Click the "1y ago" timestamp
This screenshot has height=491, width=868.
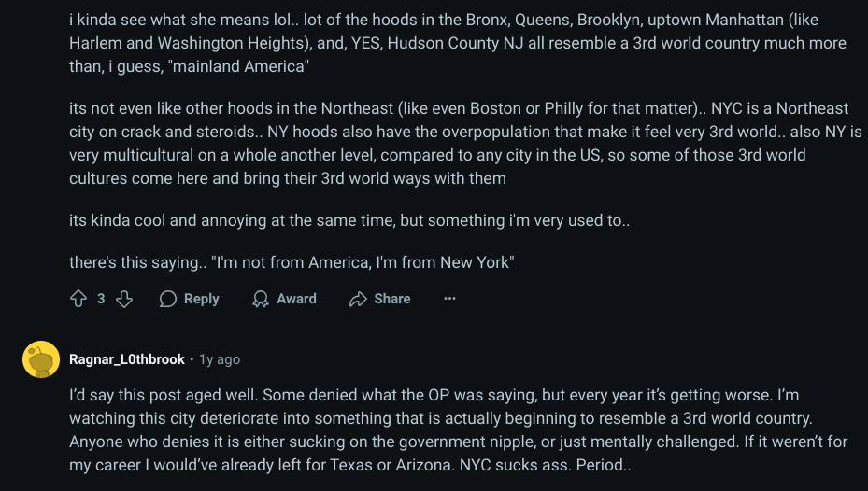coord(220,359)
